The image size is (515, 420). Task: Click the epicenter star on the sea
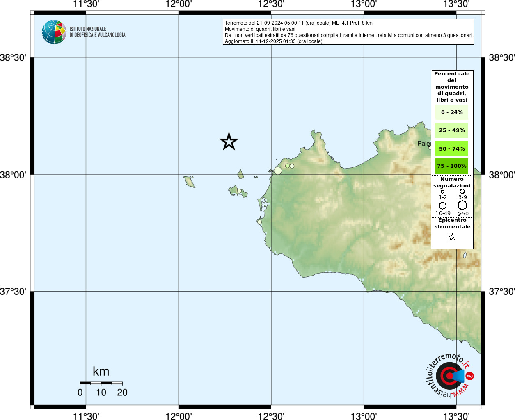229,142
